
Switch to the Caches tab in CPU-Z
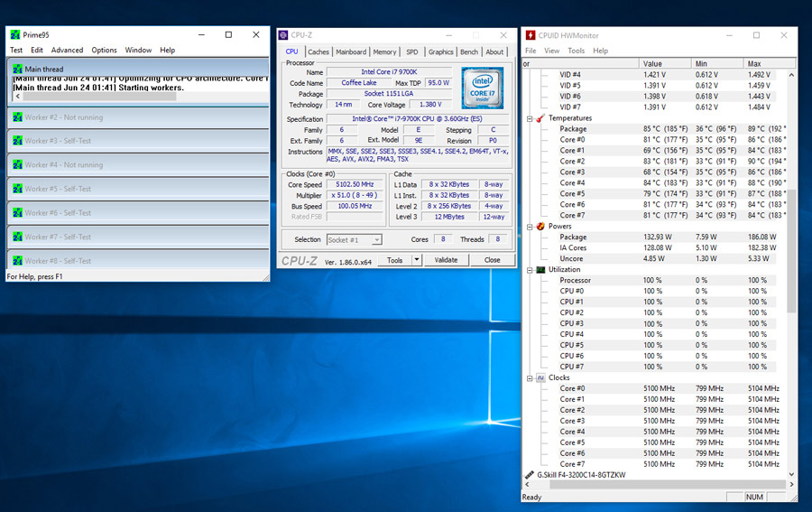pos(318,51)
